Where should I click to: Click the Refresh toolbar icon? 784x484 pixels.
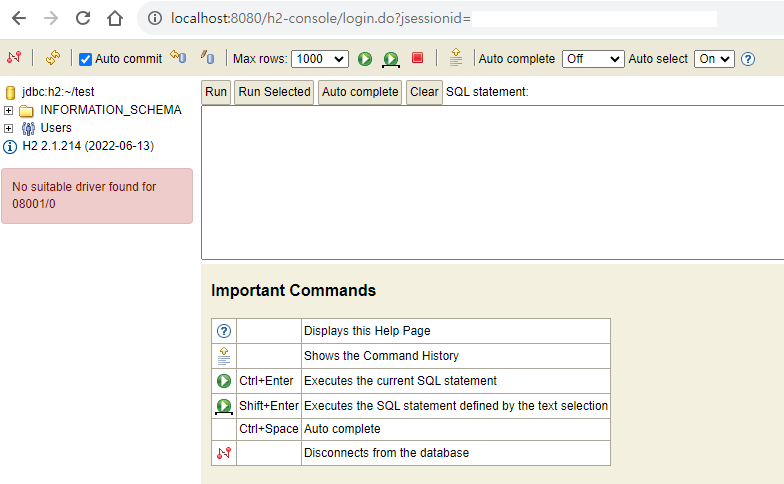[52, 58]
